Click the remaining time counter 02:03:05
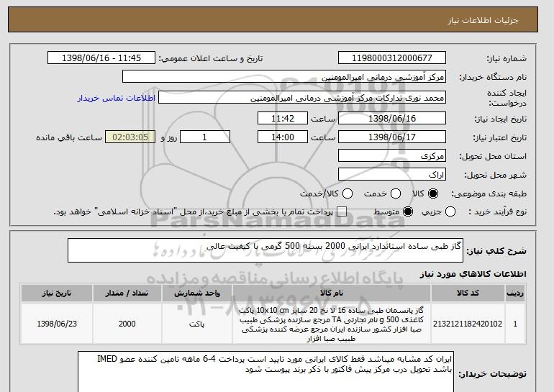Screen dimensions: 554x392 (130, 137)
